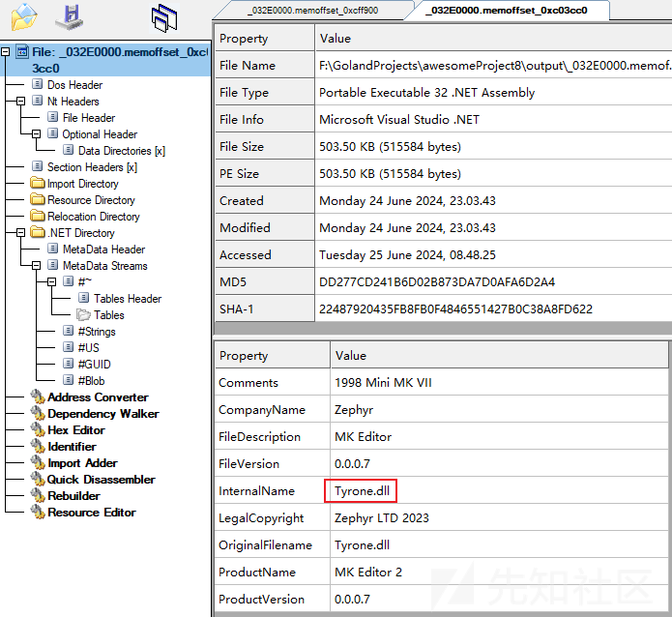Click the Import Adder gear icon
672x617 pixels.
click(x=38, y=462)
